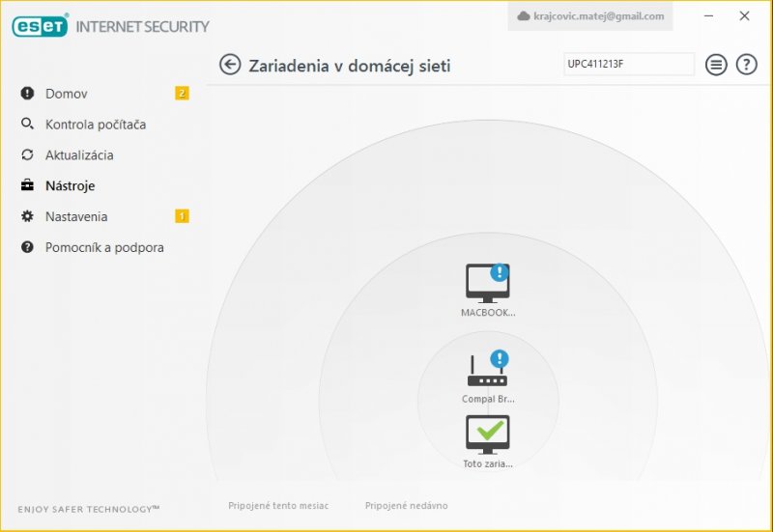Go to Aktualizácia section

78,155
